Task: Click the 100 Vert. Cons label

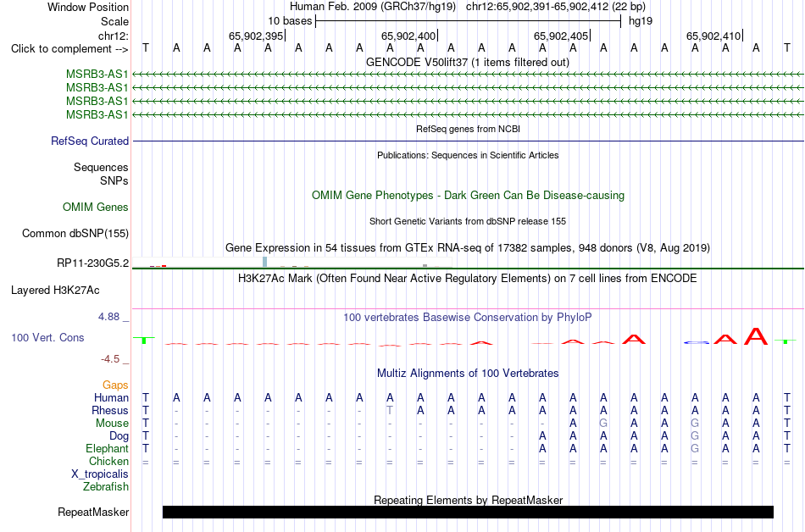Action: (x=47, y=337)
